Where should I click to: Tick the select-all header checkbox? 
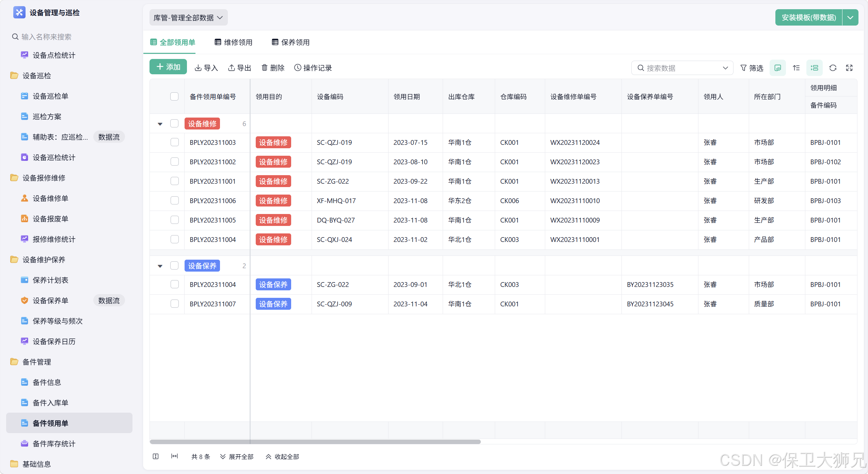[174, 96]
